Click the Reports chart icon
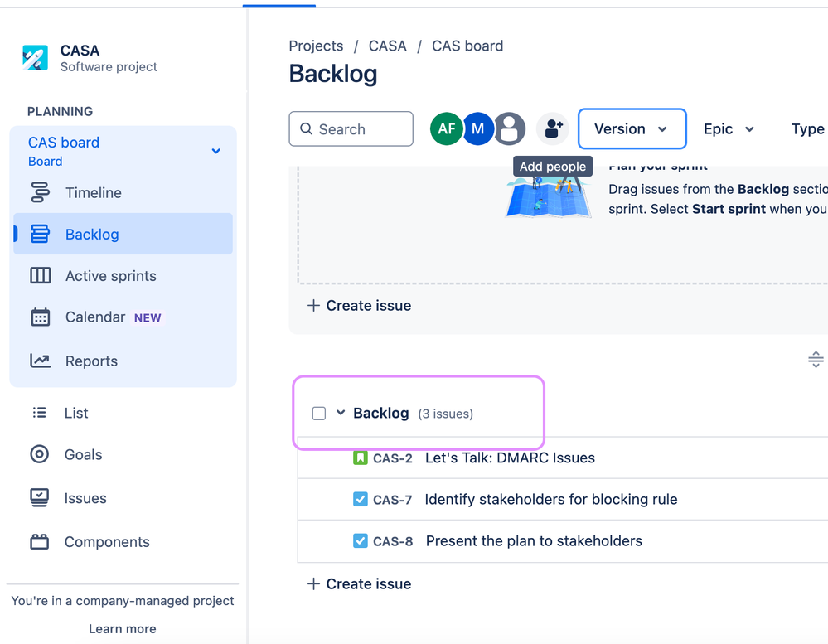This screenshot has height=644, width=828. click(x=40, y=361)
